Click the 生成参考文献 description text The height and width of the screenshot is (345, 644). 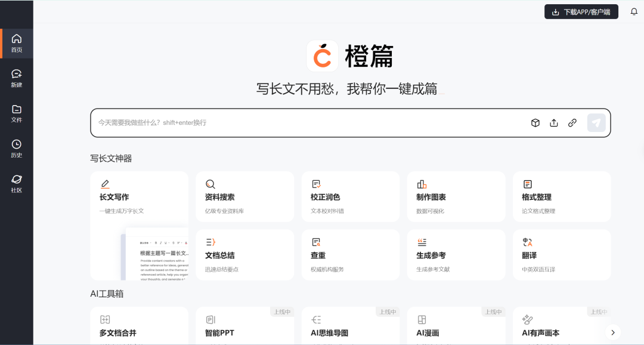(433, 269)
